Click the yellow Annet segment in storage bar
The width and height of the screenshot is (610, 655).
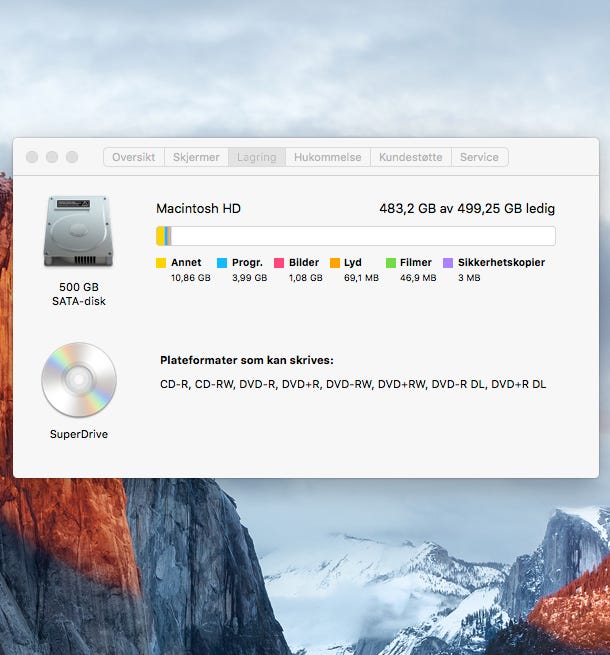click(160, 236)
